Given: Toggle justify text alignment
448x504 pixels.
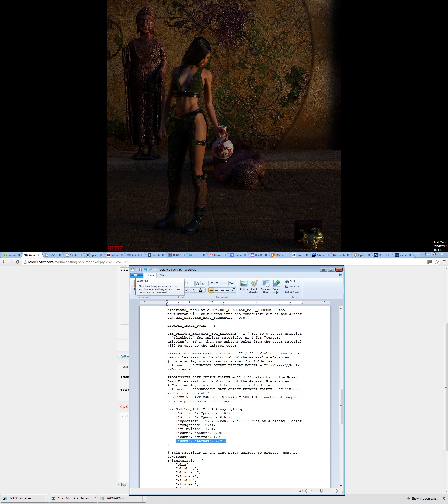Looking at the screenshot, I should point(227,290).
